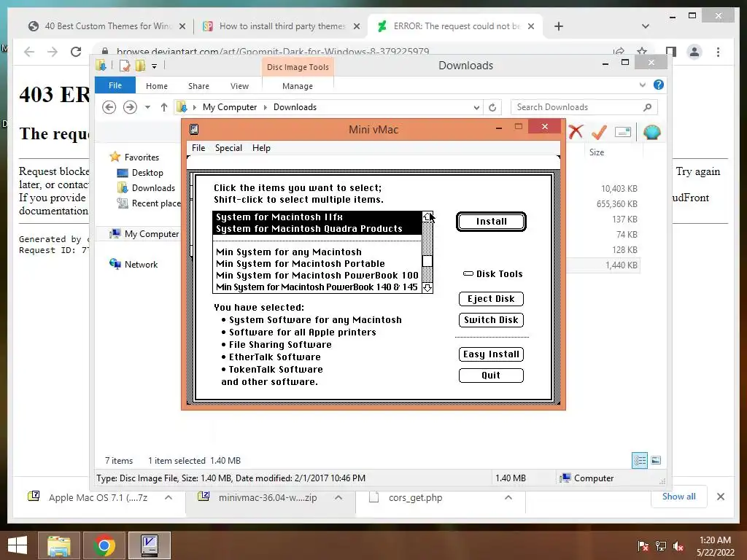747x560 pixels.
Task: Open the Mini vMac File menu
Action: (198, 147)
